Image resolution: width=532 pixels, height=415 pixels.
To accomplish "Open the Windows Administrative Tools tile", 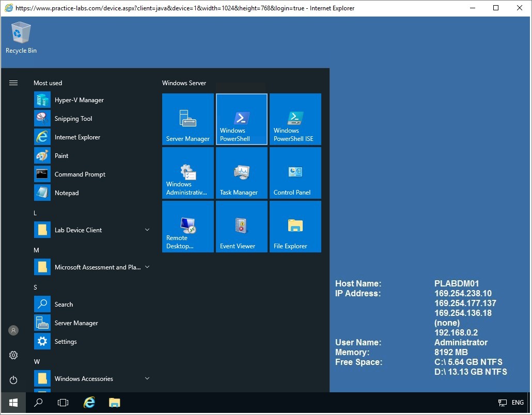I will [187, 173].
